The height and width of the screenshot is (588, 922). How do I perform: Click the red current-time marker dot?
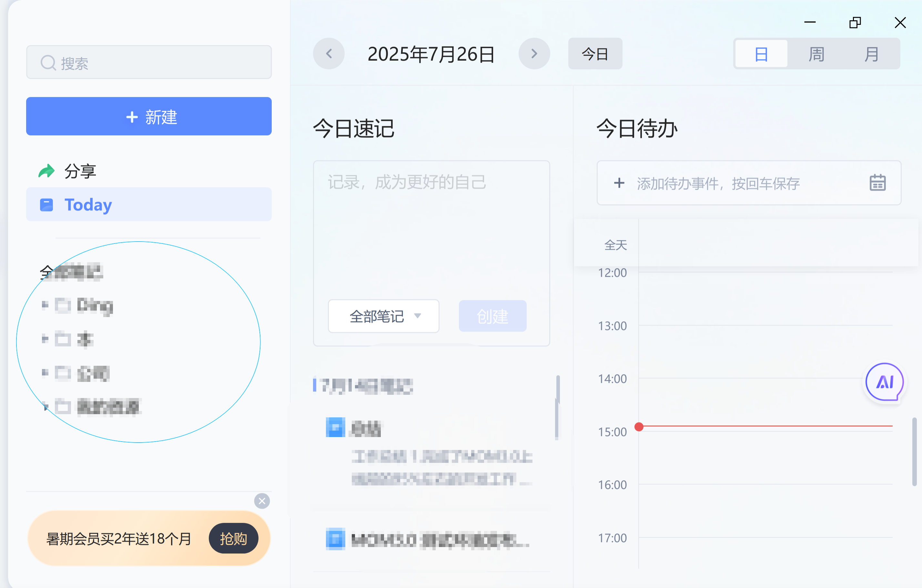pyautogui.click(x=639, y=426)
